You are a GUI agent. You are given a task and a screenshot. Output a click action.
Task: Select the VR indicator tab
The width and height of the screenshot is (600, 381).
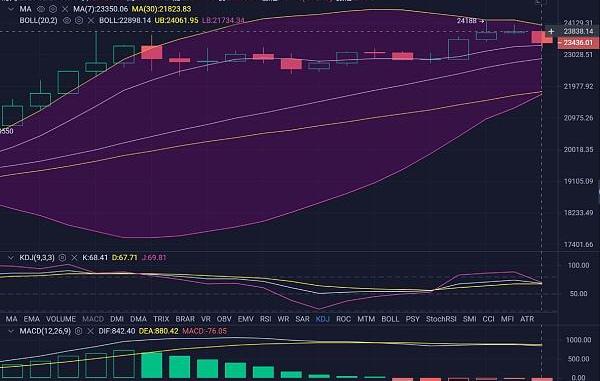coord(205,319)
